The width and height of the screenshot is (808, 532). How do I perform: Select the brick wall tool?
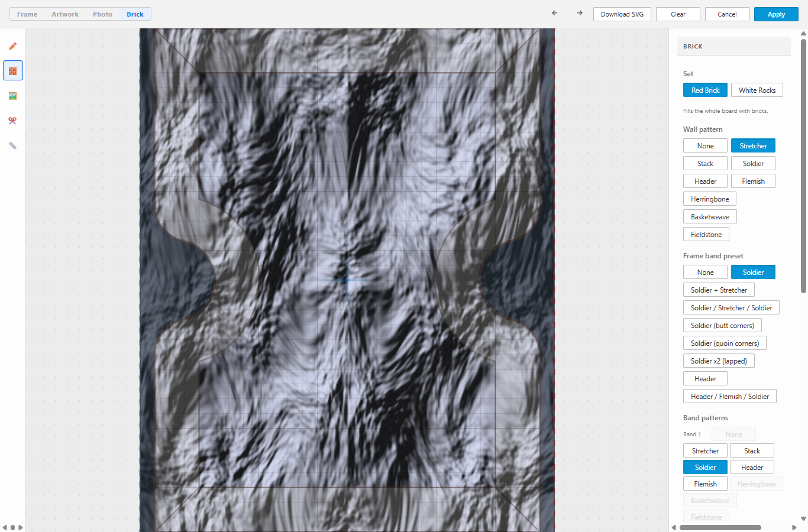coord(12,71)
